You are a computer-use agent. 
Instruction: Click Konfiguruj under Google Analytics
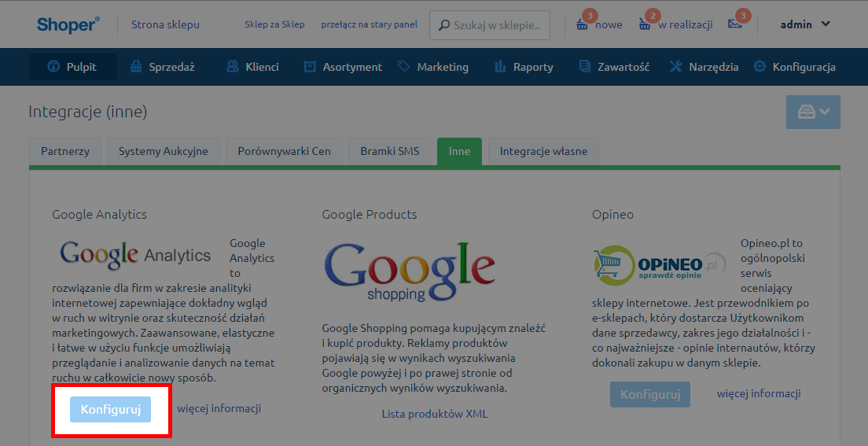[x=110, y=410]
